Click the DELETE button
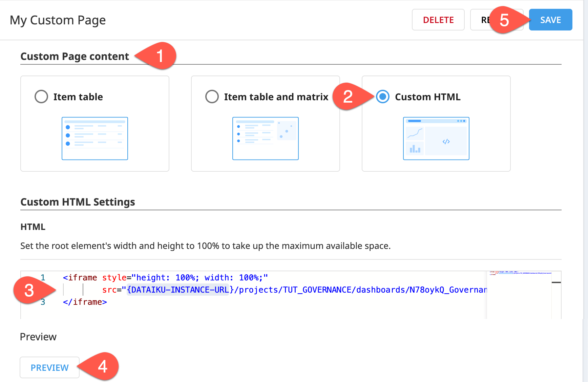The width and height of the screenshot is (588, 382). [x=438, y=20]
